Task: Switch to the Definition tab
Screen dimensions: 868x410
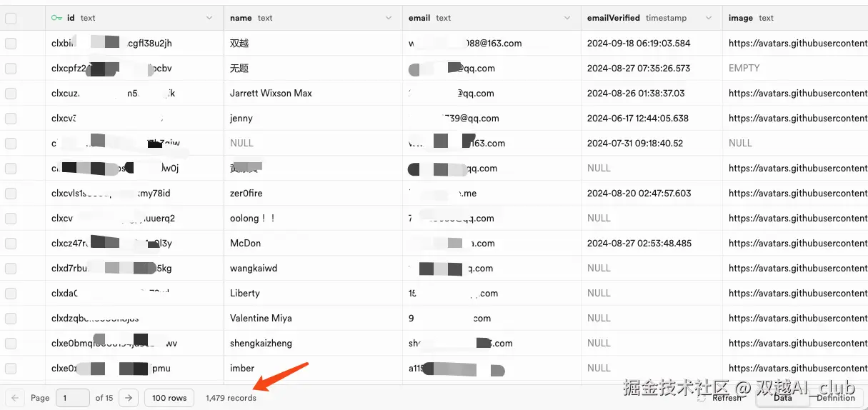Action: coord(835,398)
